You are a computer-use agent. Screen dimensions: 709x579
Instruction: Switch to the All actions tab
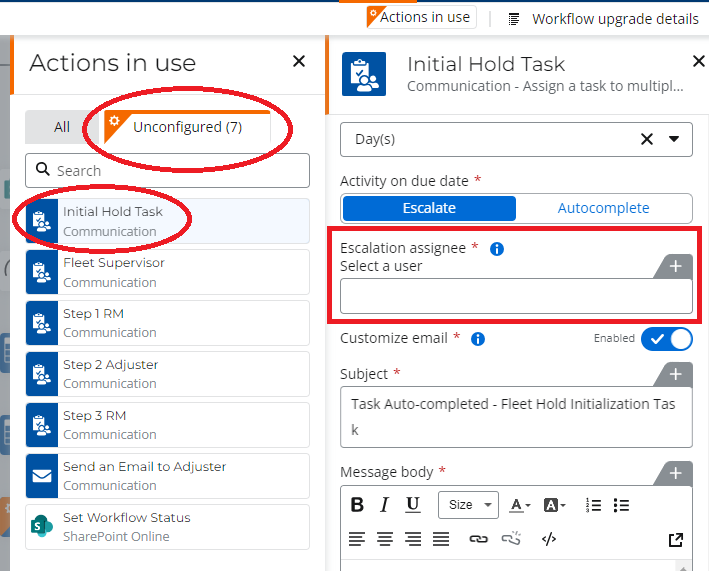coord(62,127)
